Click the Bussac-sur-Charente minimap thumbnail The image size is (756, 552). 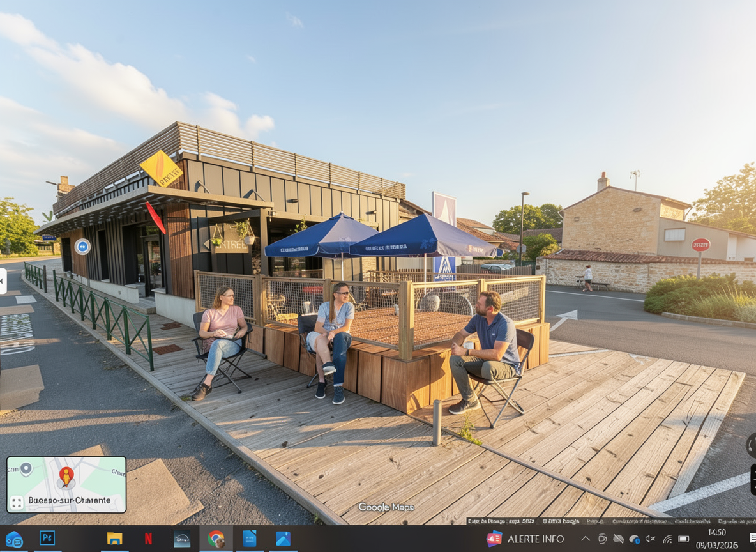tap(66, 484)
